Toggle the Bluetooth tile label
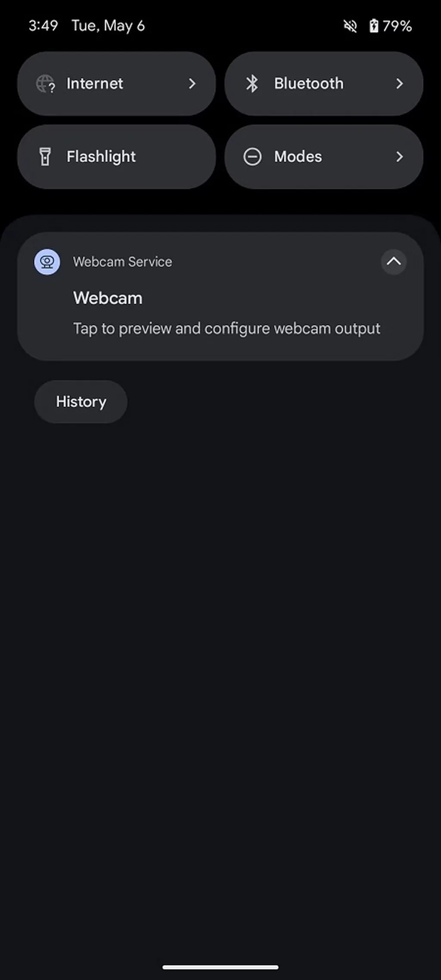 click(309, 84)
